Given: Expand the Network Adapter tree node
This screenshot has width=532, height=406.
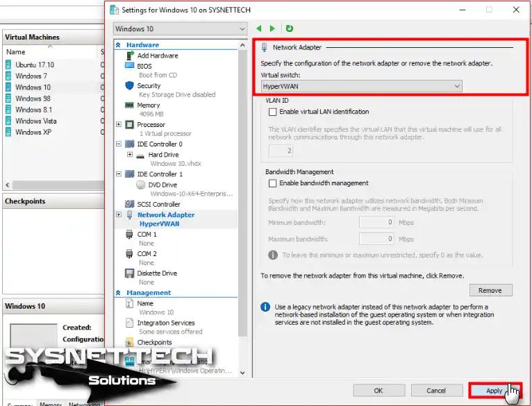Looking at the screenshot, I should (119, 214).
